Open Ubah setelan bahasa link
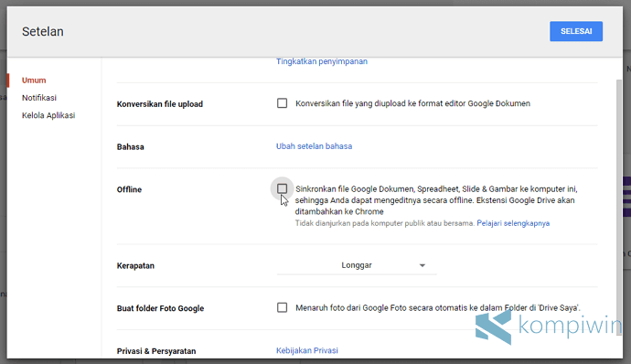 click(314, 146)
